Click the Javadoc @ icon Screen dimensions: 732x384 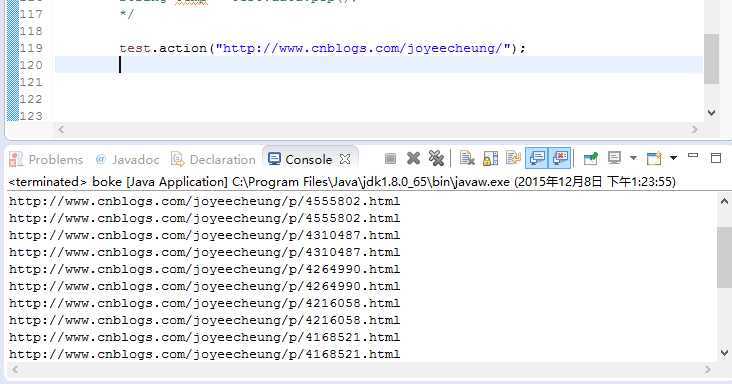point(100,160)
